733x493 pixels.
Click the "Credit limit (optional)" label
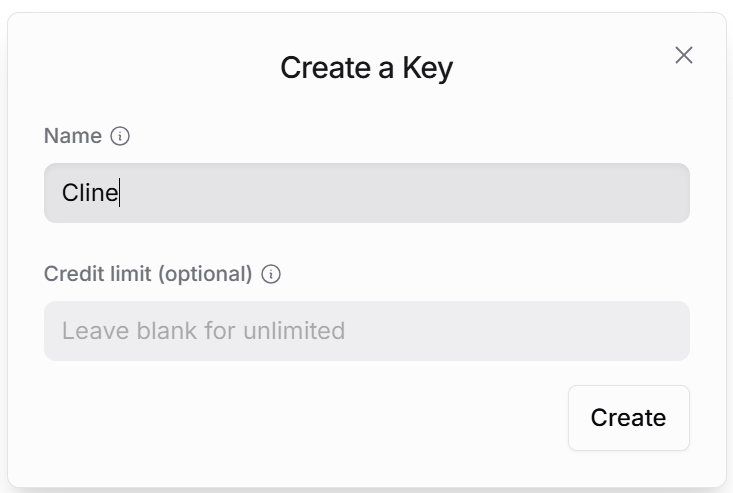(x=148, y=274)
